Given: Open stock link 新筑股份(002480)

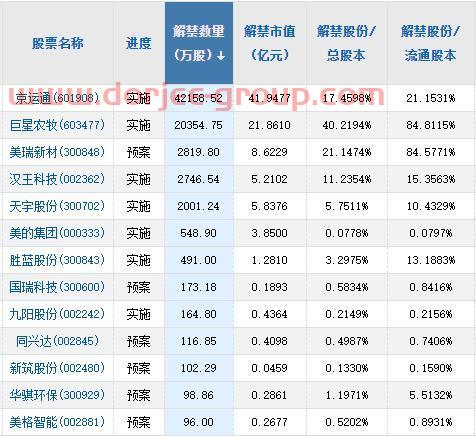Looking at the screenshot, I should (57, 368).
